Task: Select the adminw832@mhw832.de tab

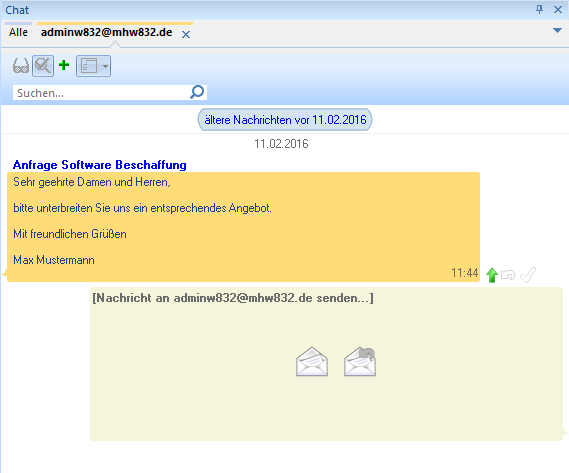Action: click(x=107, y=32)
